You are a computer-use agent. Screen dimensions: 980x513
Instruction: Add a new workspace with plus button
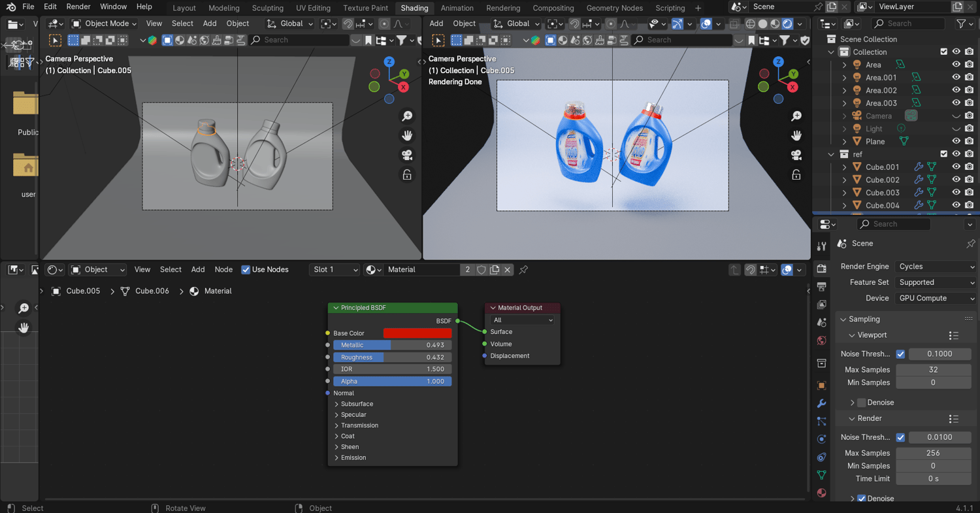click(698, 8)
